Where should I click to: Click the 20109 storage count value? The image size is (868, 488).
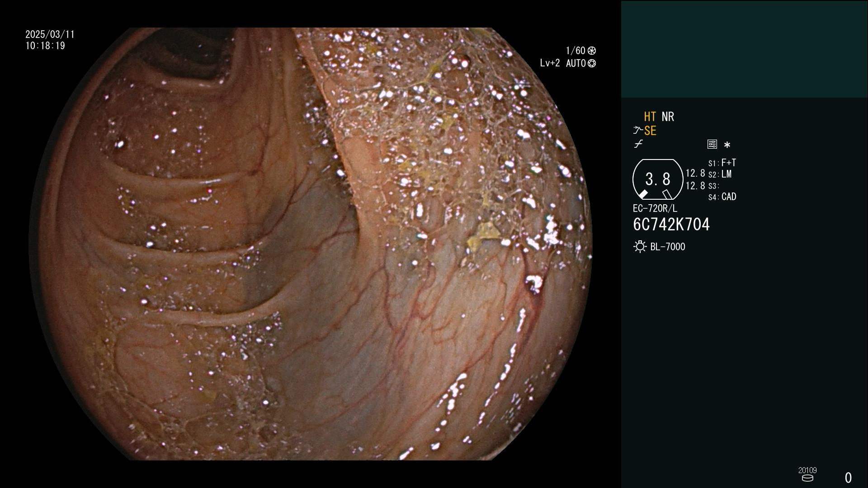[807, 470]
